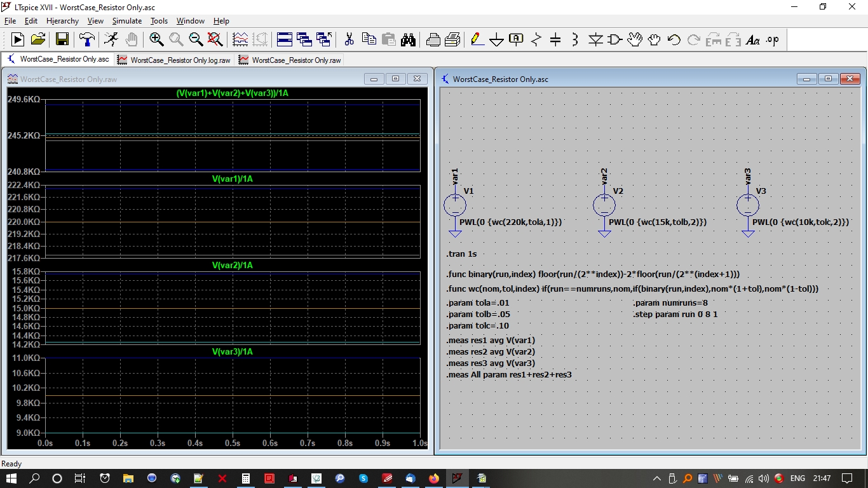Select voltage source V1 symbol
868x488 pixels.
(x=455, y=205)
